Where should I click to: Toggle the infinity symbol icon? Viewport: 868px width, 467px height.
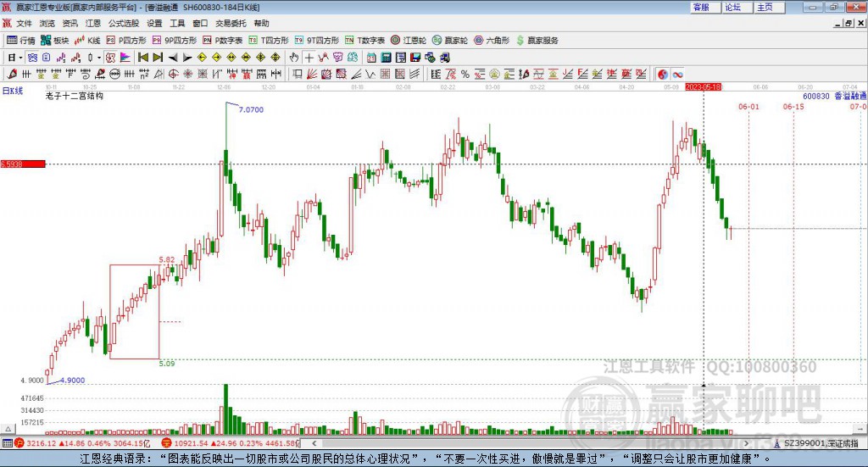(x=677, y=74)
